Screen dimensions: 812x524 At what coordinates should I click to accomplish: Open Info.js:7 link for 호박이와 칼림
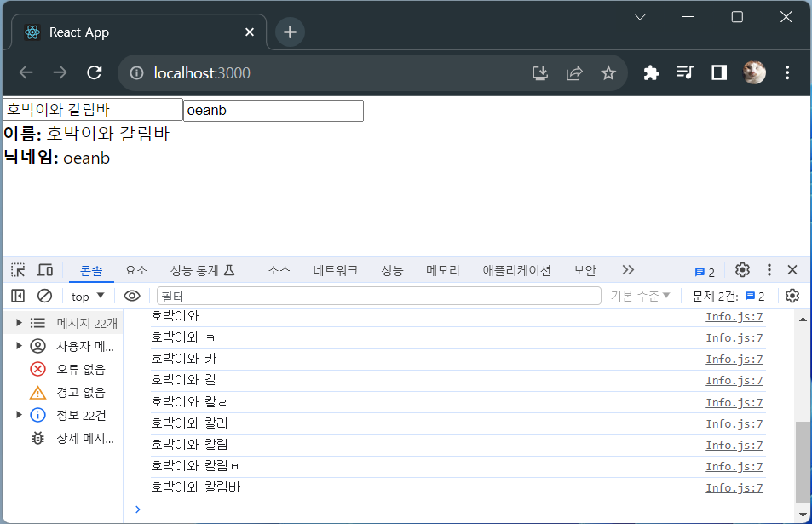click(x=734, y=446)
